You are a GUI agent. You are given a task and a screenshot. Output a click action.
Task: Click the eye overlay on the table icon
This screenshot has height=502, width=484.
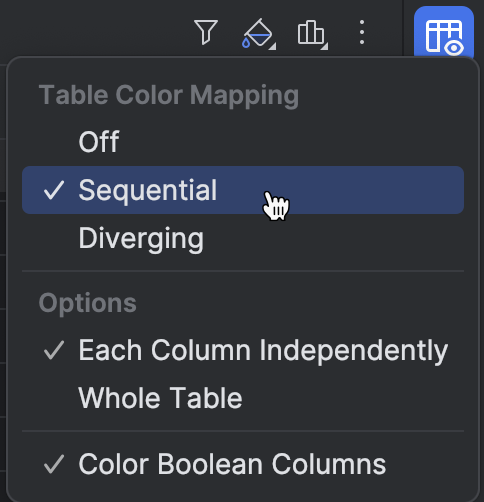(x=454, y=48)
